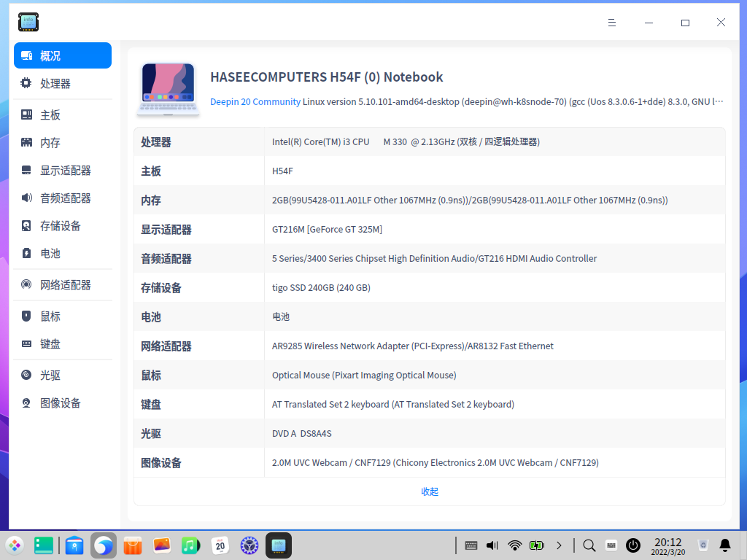Toggle Wi-Fi from the system tray
Image resolution: width=747 pixels, height=560 pixels.
point(515,545)
